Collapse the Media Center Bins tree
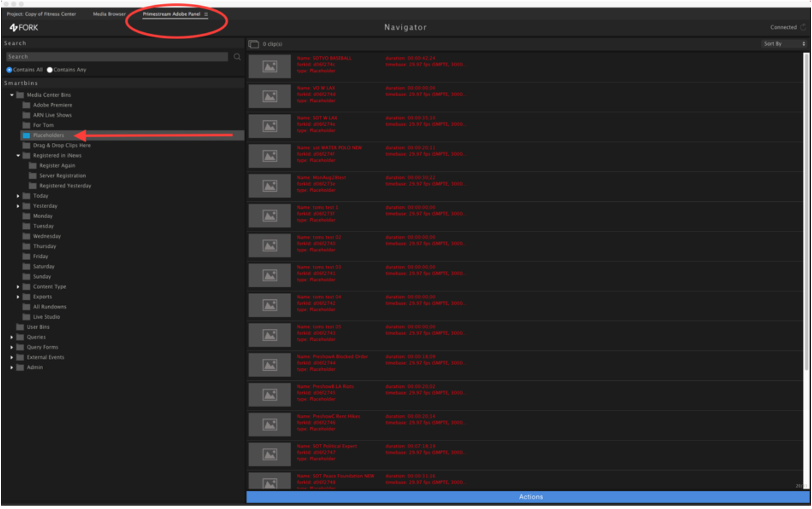The image size is (812, 509). 12,95
